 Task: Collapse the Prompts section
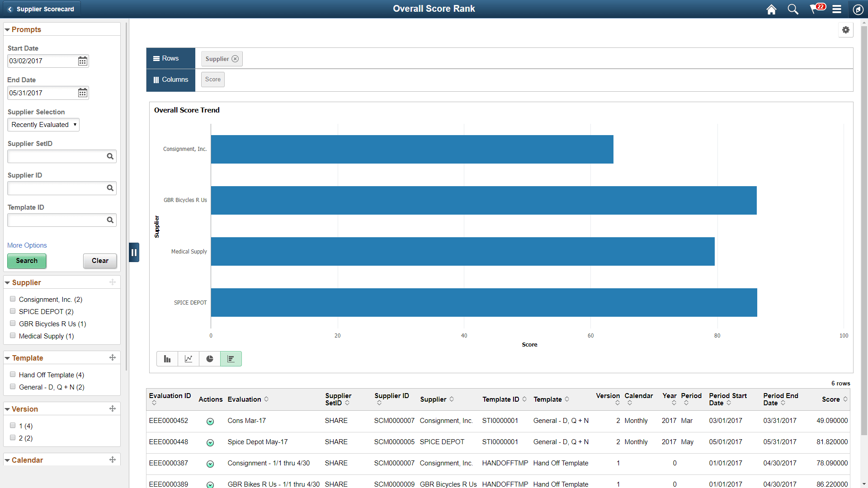click(7, 29)
